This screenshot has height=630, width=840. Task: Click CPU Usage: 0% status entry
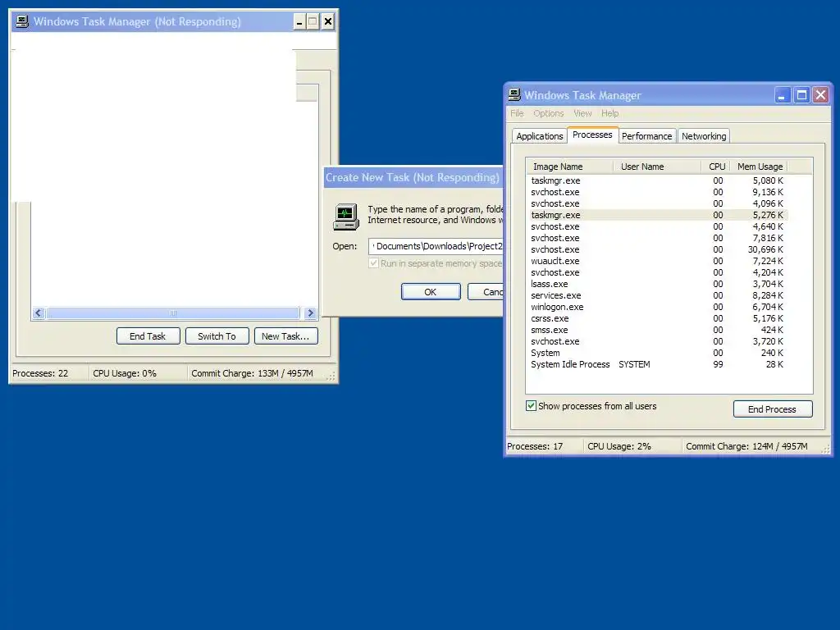pyautogui.click(x=125, y=373)
